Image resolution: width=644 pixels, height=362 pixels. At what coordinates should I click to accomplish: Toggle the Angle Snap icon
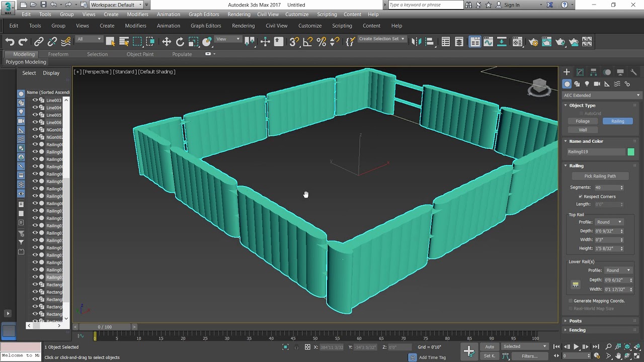click(x=308, y=42)
